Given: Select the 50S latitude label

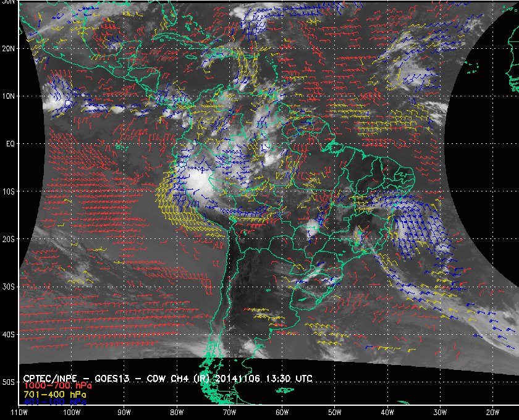Looking at the screenshot, I should 8,382.
